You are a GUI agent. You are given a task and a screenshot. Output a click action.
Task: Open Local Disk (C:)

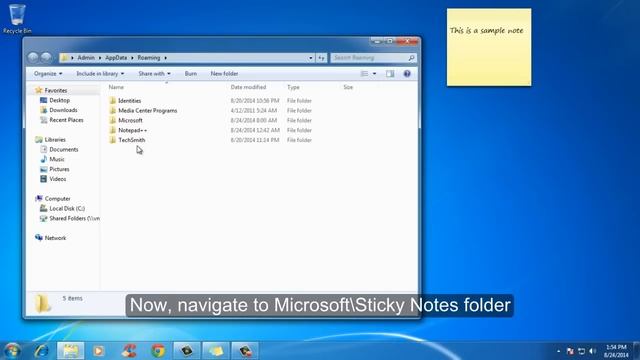[x=67, y=209]
